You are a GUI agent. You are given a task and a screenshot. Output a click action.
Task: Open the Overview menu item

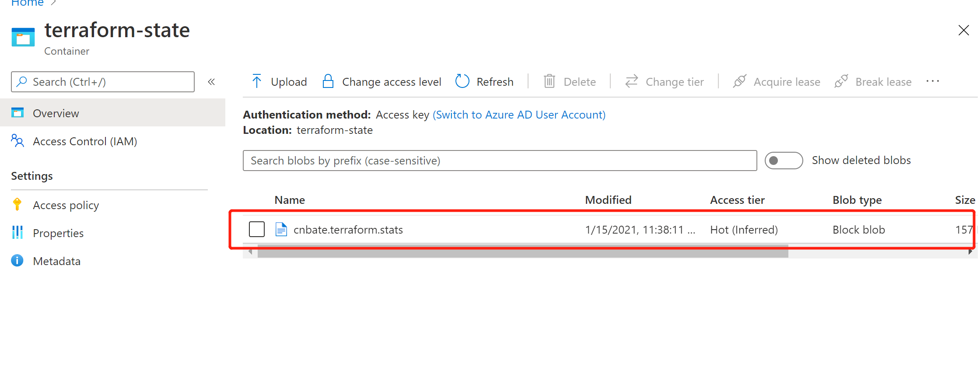point(113,113)
